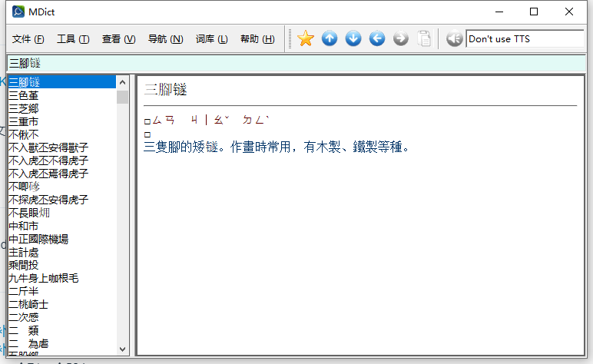Click the yellow star favorites icon
Image resolution: width=593 pixels, height=364 pixels.
click(306, 38)
